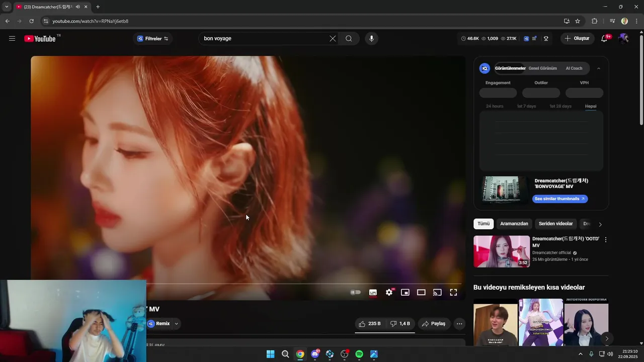Select the Görüntülenmeler tab in vidIQ
The image size is (644, 362).
click(x=510, y=68)
